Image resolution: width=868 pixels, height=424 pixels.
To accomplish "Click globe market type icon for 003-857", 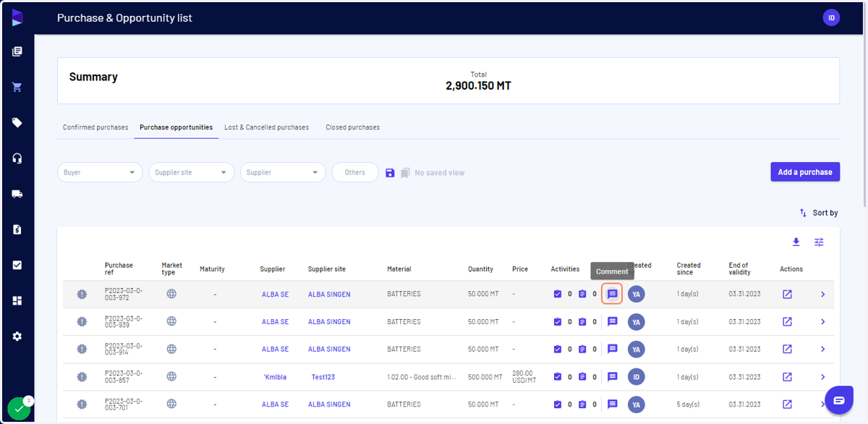I will pos(171,377).
